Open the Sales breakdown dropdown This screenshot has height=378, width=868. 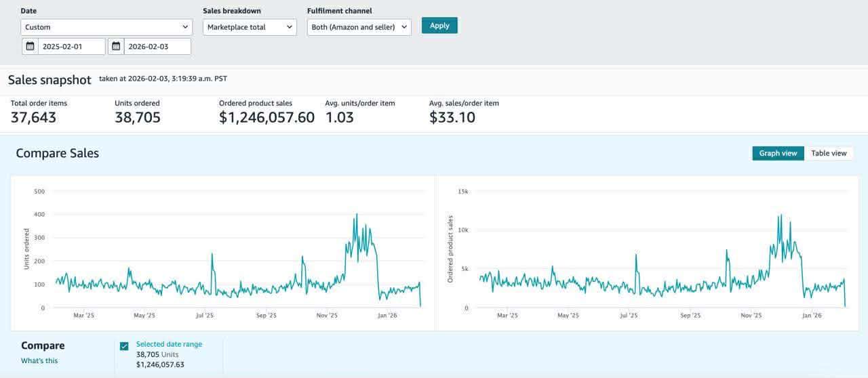[250, 27]
